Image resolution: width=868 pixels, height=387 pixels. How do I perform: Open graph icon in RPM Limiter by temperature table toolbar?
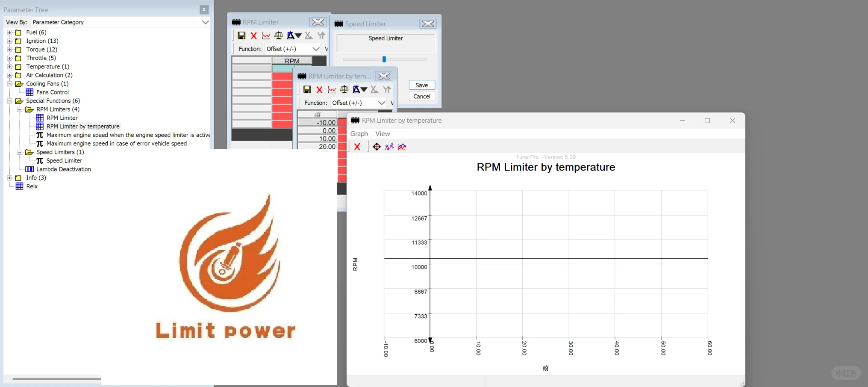(x=332, y=89)
